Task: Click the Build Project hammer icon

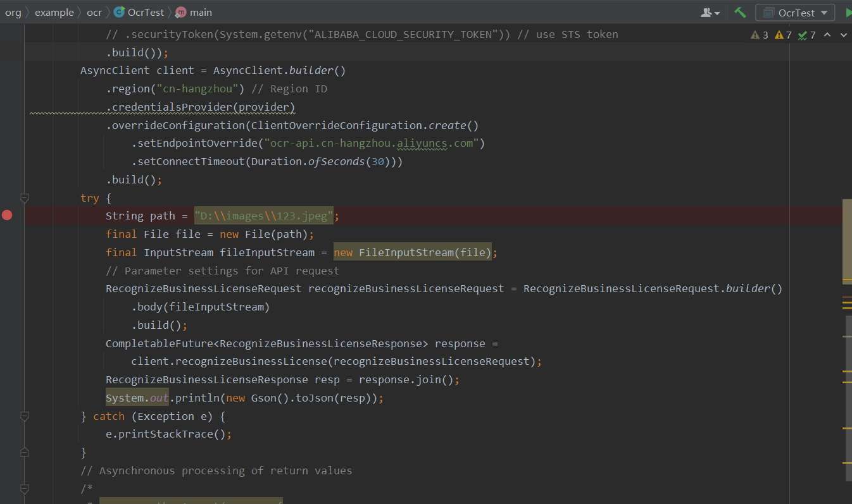Action: pos(740,12)
